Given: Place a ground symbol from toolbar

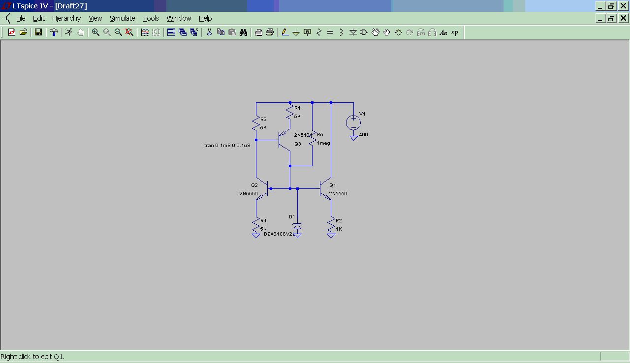Looking at the screenshot, I should (x=296, y=32).
